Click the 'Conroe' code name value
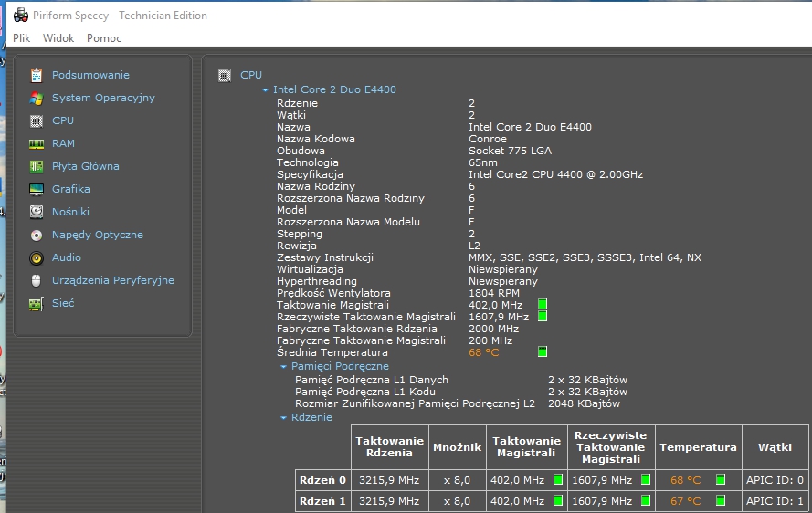The image size is (812, 513). coord(488,139)
